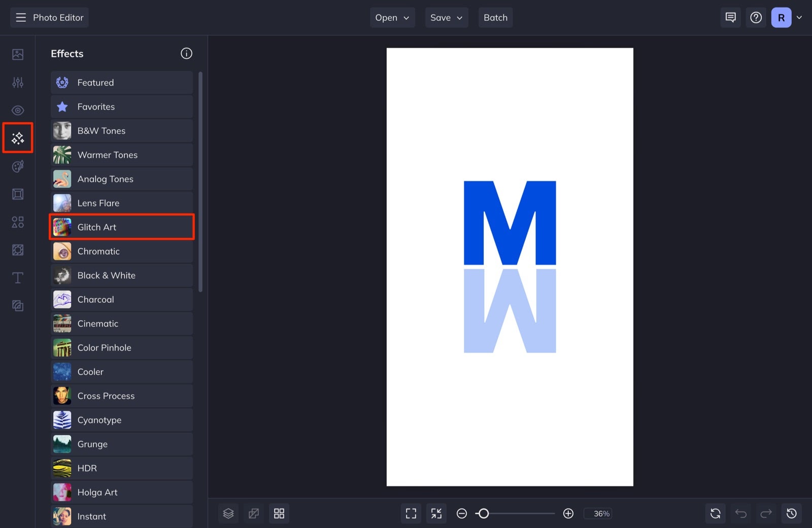Open the Effects panel in the sidebar

click(x=18, y=137)
